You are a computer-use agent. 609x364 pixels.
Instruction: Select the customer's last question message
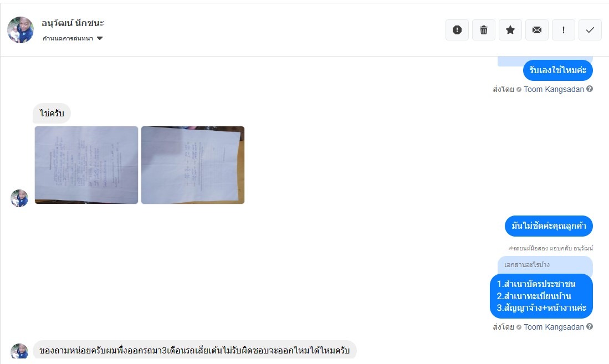[195, 350]
